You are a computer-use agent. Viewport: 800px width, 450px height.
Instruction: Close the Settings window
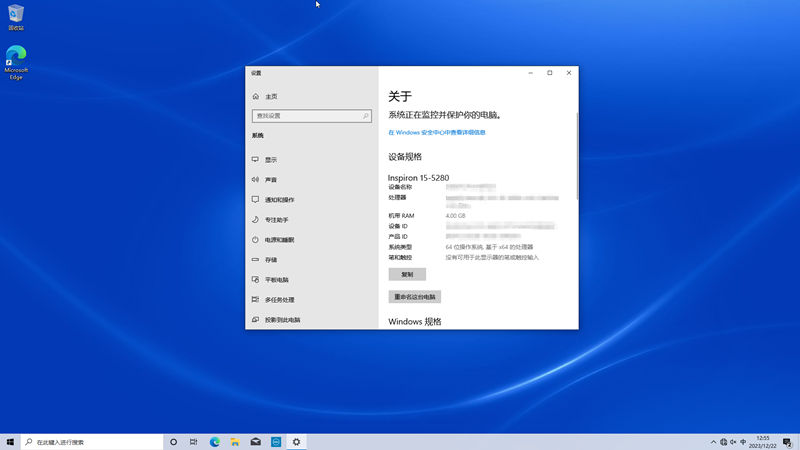[x=569, y=73]
